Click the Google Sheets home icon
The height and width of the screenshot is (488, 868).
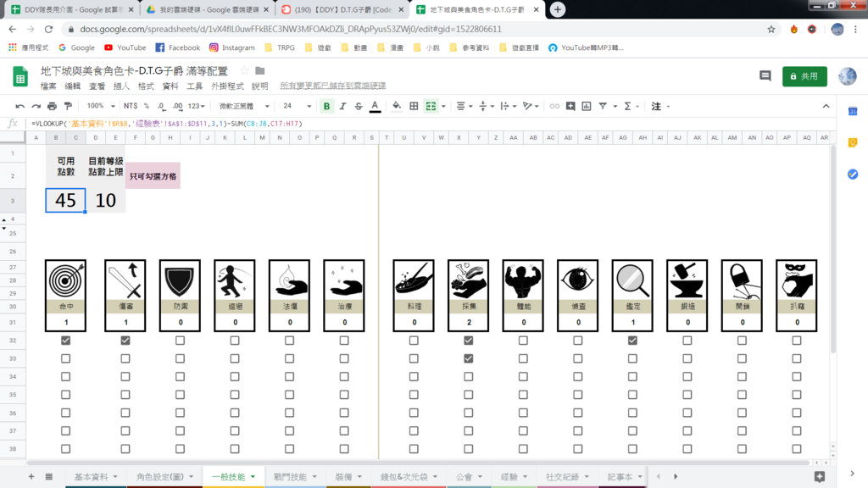[20, 76]
